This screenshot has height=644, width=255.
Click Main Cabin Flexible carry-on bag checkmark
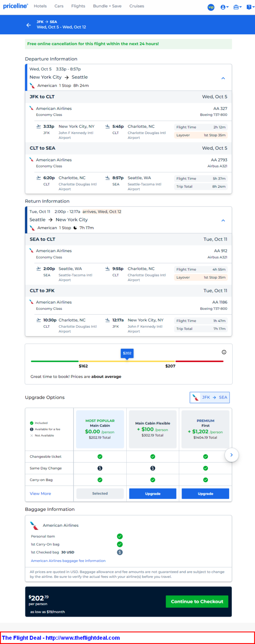pos(153,480)
